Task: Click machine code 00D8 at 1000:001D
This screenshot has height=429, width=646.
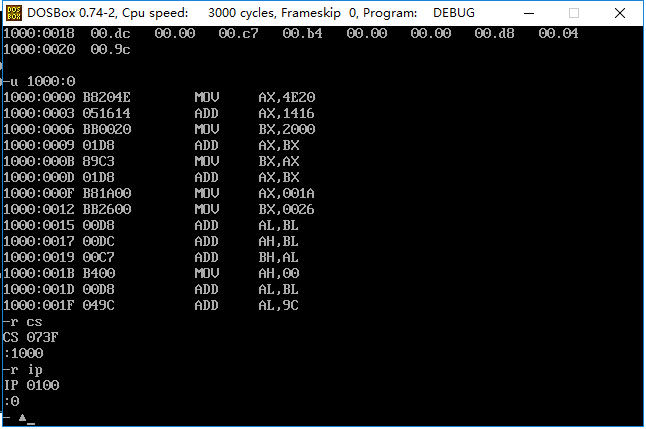Action: point(98,290)
